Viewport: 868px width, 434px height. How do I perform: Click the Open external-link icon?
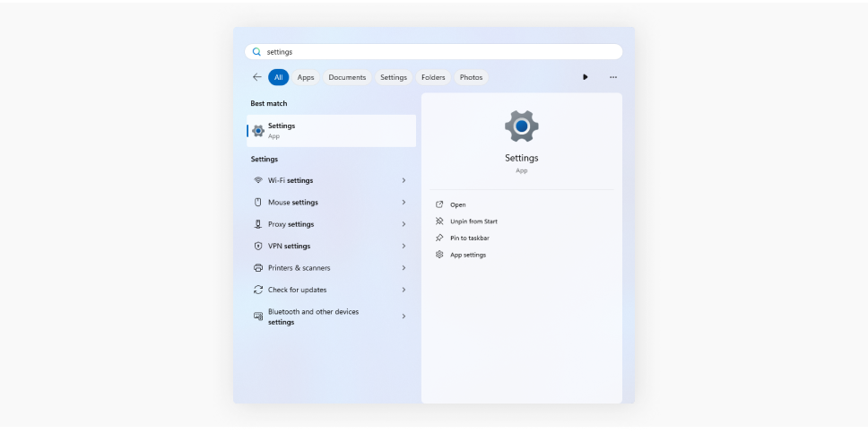[439, 204]
